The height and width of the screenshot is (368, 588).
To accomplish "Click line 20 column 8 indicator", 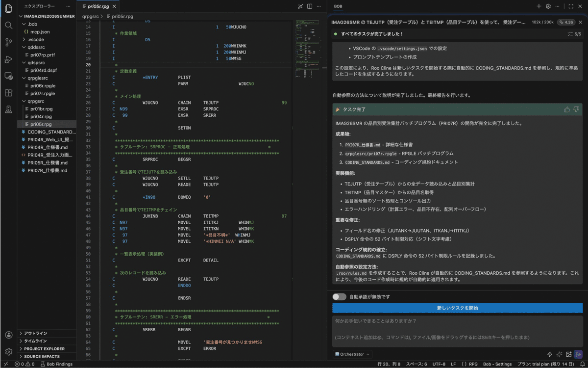I will pos(389,364).
